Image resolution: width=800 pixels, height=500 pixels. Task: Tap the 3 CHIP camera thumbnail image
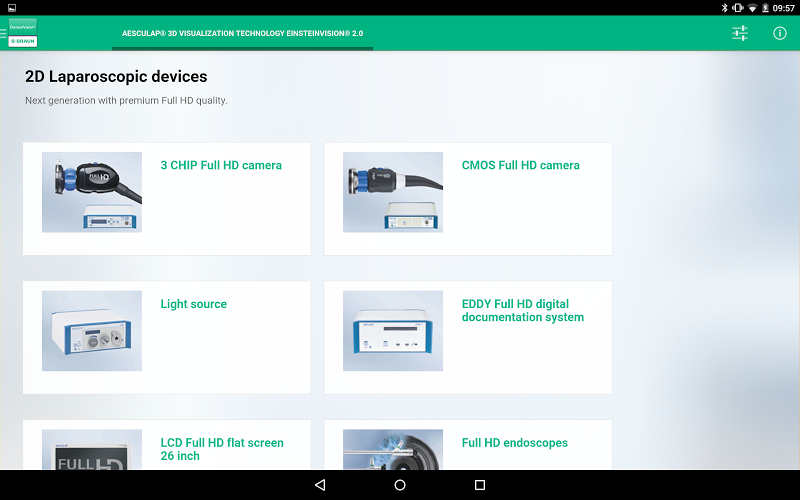[x=92, y=192]
